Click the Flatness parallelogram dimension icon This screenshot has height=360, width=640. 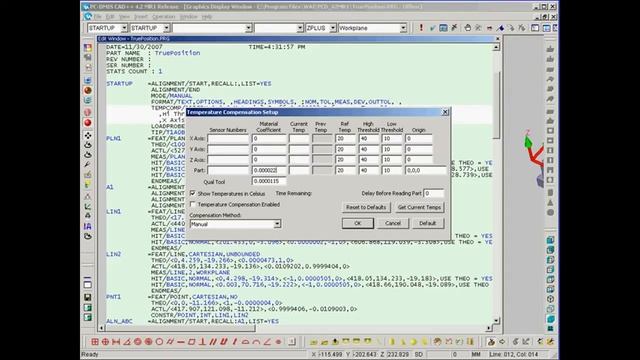tap(191, 342)
